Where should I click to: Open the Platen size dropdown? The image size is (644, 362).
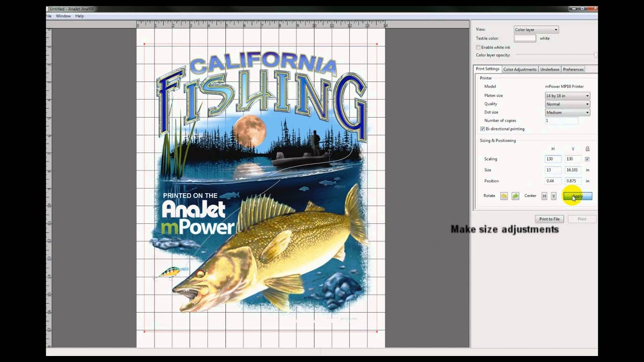(x=567, y=96)
